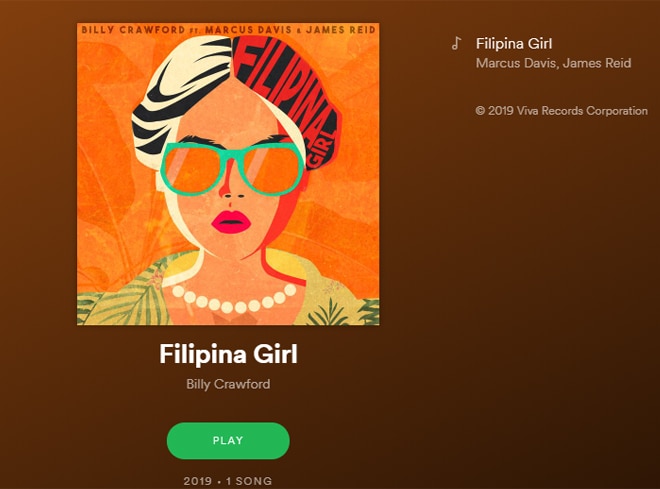
Task: Click the green sunglasses on the album cover
Action: [x=232, y=168]
